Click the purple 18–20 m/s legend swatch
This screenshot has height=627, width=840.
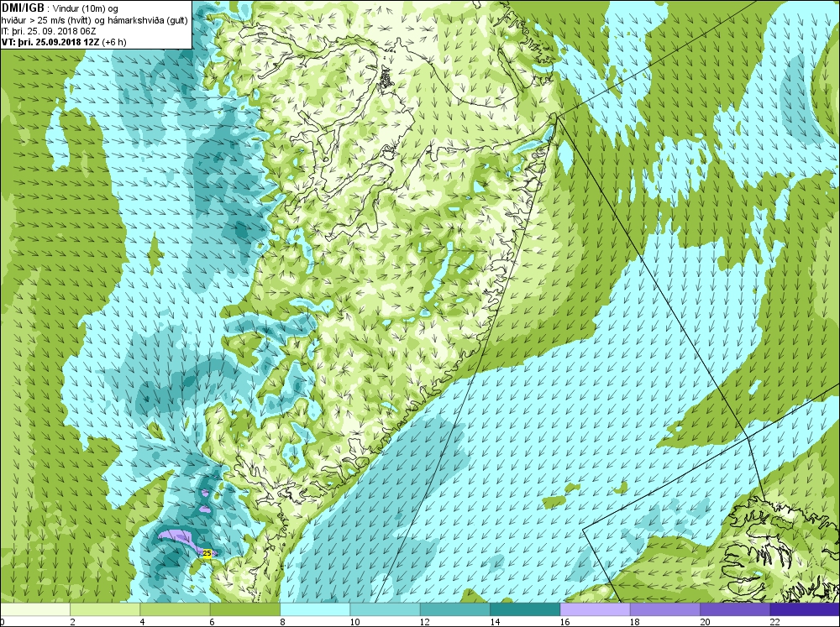tap(664, 609)
